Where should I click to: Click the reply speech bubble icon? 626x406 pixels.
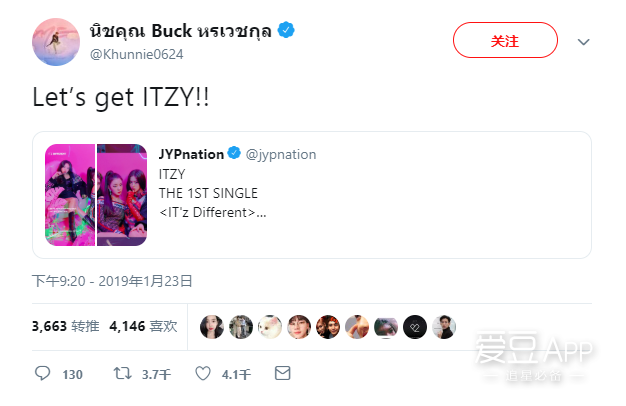click(42, 373)
